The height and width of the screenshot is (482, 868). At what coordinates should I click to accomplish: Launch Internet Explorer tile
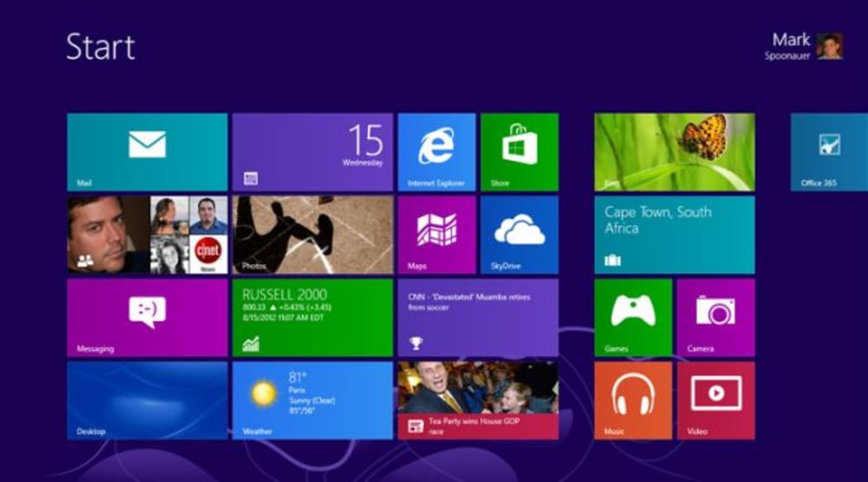pyautogui.click(x=437, y=152)
